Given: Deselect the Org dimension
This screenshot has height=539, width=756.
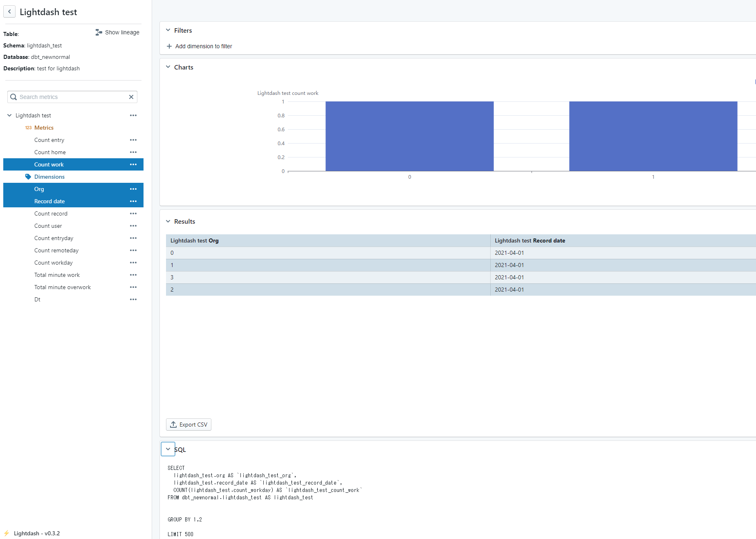Looking at the screenshot, I should coord(39,189).
